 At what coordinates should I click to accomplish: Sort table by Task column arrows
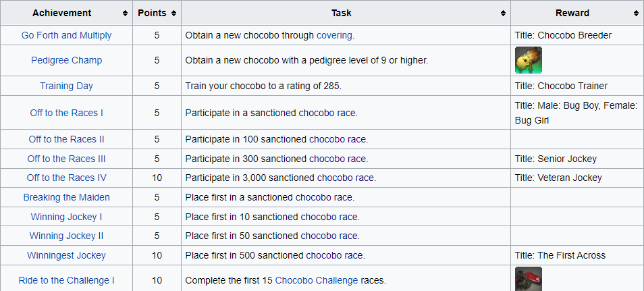[x=503, y=13]
